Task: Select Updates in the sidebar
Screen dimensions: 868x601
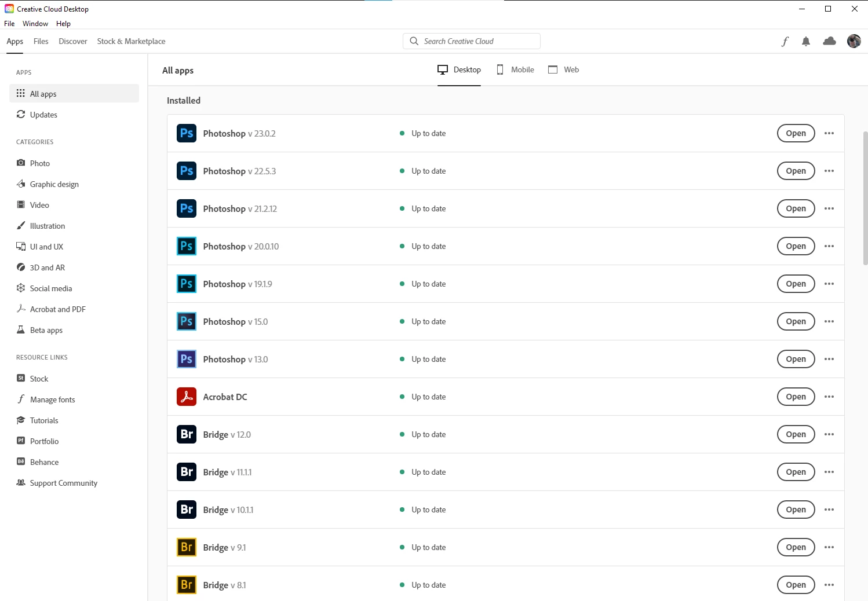Action: [74, 115]
